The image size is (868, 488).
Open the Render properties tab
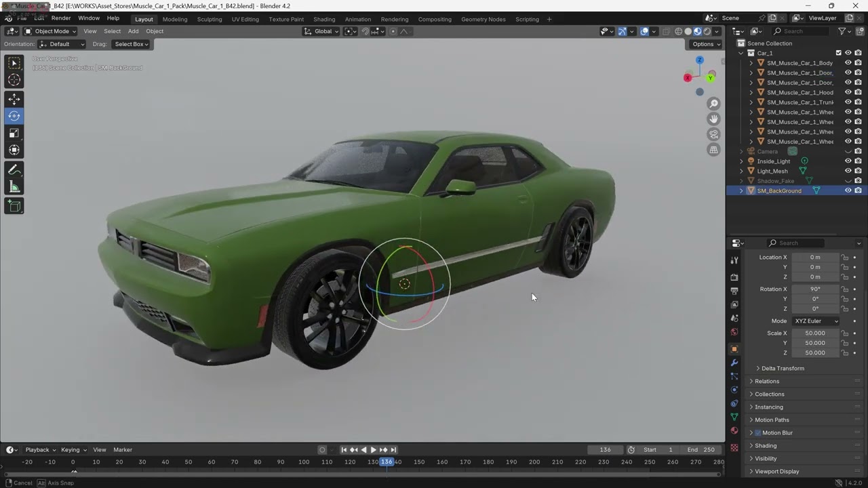click(x=734, y=277)
